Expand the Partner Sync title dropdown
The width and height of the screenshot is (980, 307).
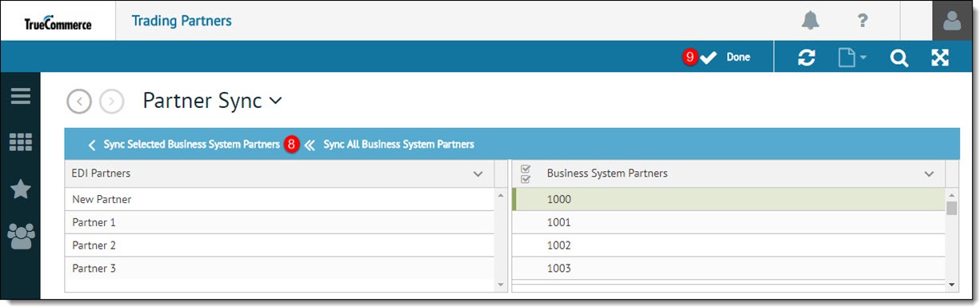pos(275,101)
